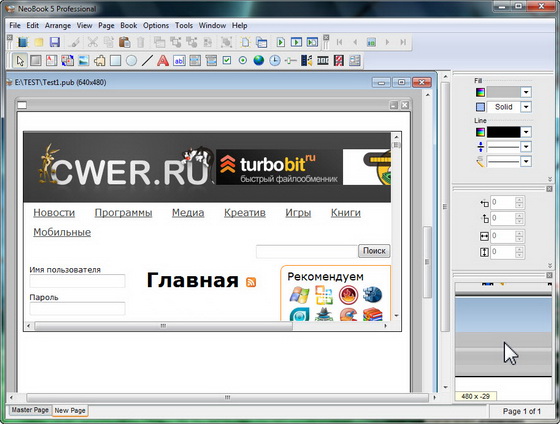The image size is (560, 424).
Task: Click the X position input field
Action: coord(503,203)
